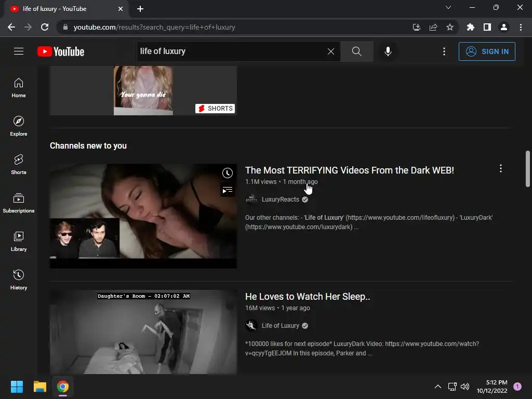This screenshot has height=399, width=532.
Task: Click the '16M views' text
Action: pos(260,308)
